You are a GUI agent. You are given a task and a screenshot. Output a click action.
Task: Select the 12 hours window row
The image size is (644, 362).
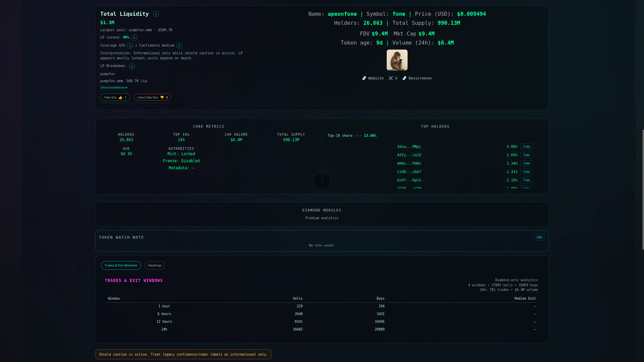click(x=322, y=322)
